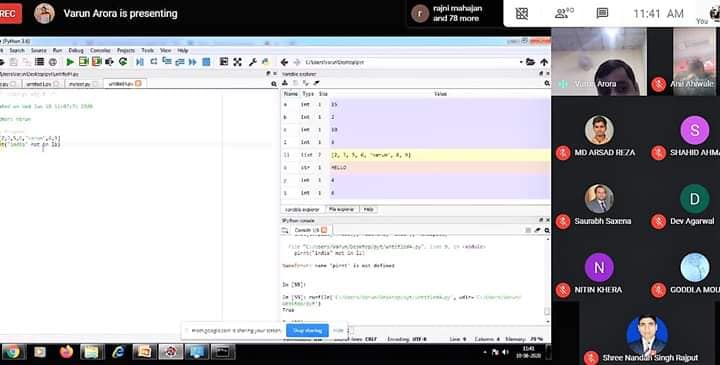Viewport: 720px width, 365px height.
Task: Click the blue Stop debugging square
Action: pos(206,62)
